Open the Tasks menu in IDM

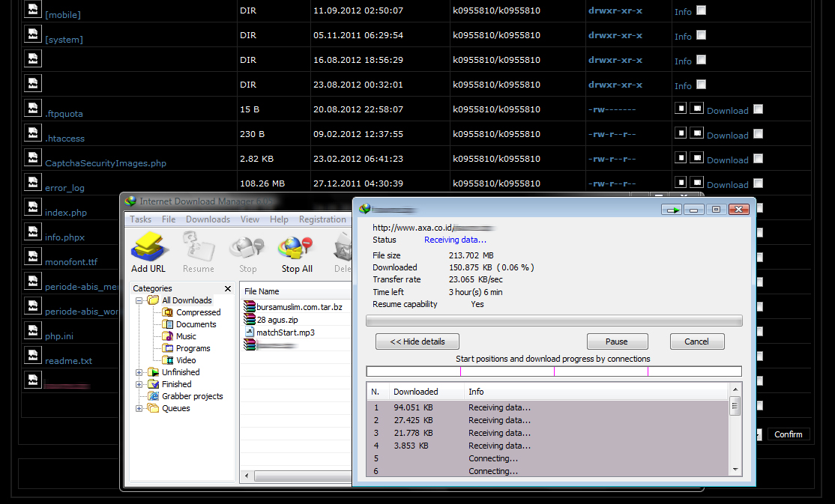[141, 219]
